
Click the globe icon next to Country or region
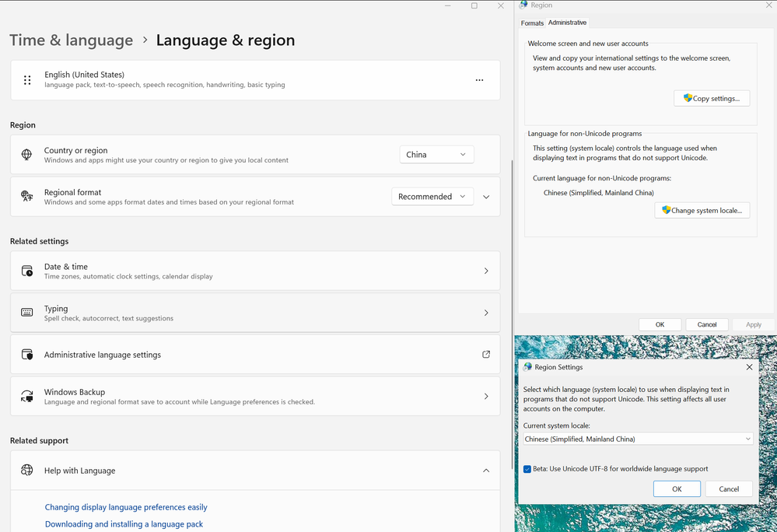27,155
